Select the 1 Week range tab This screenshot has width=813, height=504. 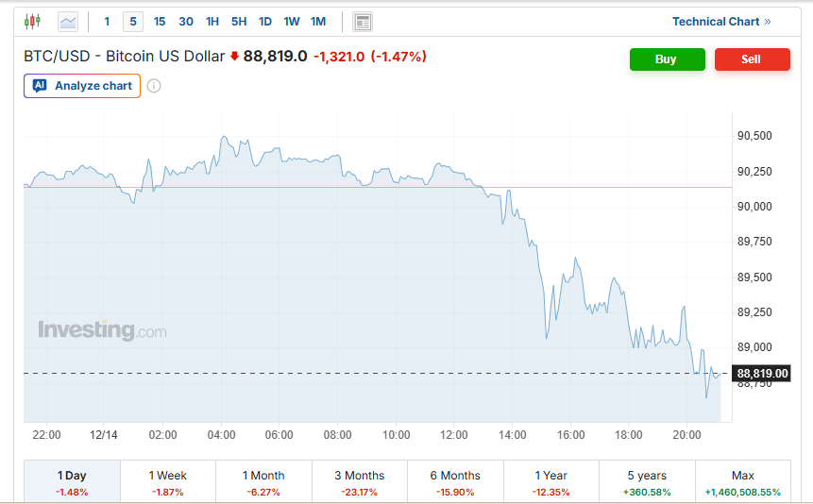click(x=168, y=481)
